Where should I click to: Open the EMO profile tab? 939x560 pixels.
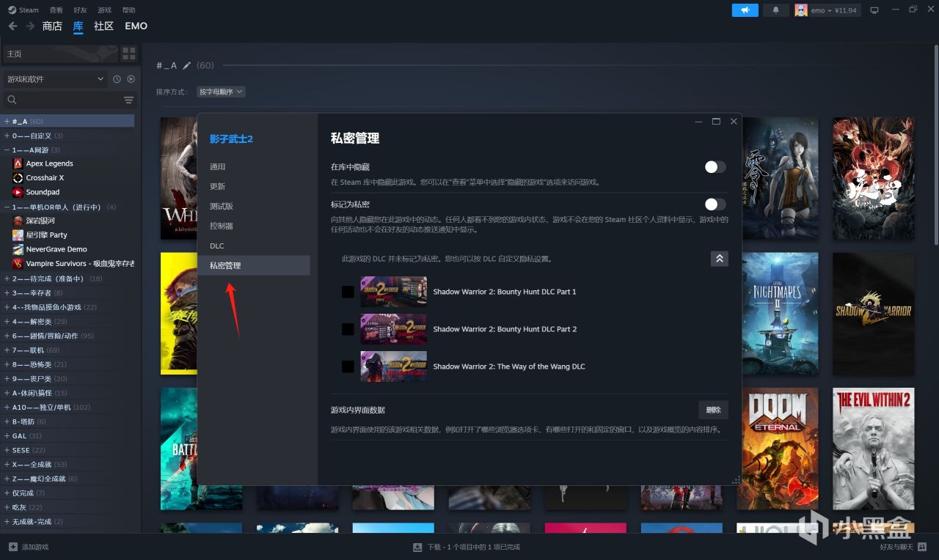136,26
